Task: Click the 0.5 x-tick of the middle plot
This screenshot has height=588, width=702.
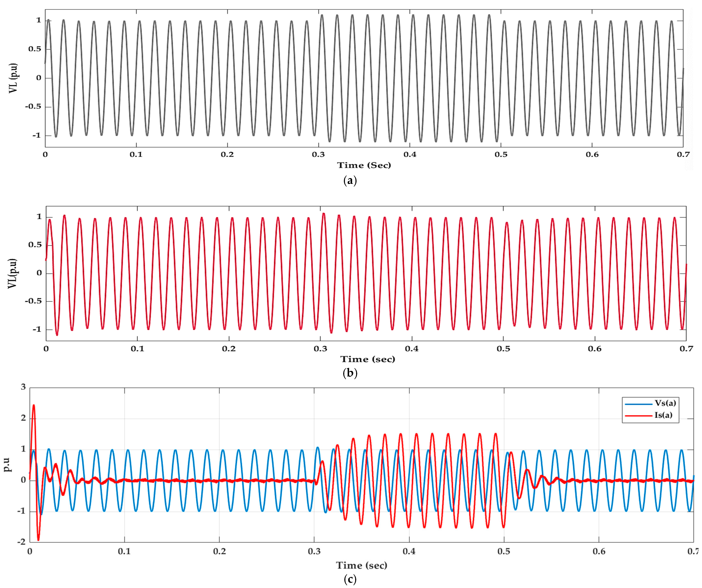Action: coord(503,349)
